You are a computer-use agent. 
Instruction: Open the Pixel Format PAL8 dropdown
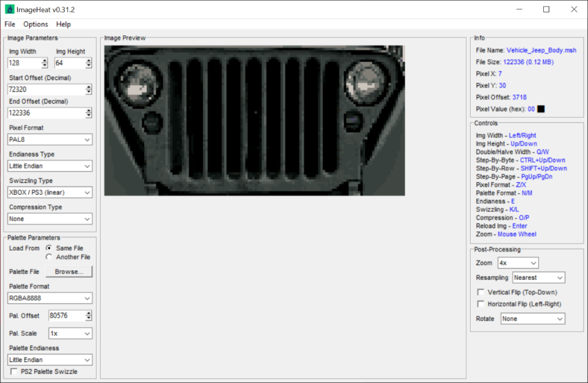coord(50,139)
